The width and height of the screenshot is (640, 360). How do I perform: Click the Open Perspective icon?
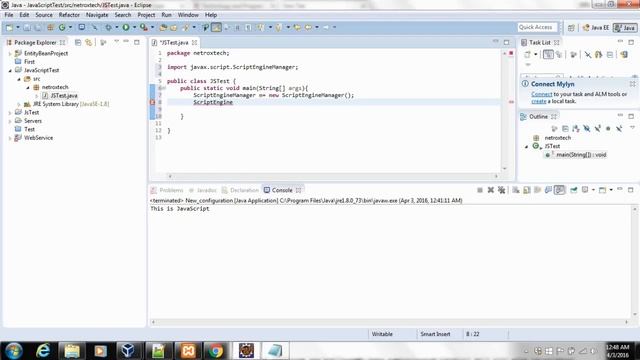[x=571, y=27]
